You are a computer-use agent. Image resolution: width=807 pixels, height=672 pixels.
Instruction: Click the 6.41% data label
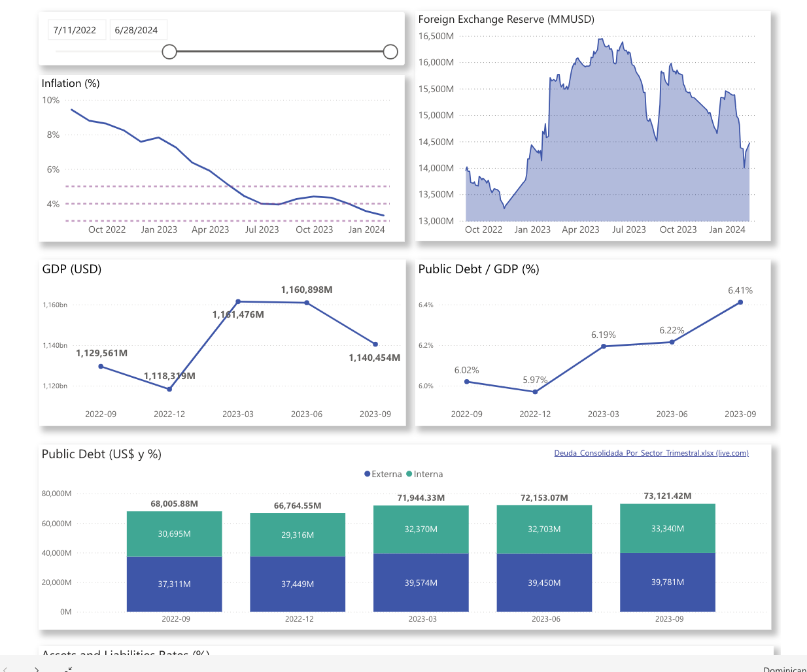point(740,290)
